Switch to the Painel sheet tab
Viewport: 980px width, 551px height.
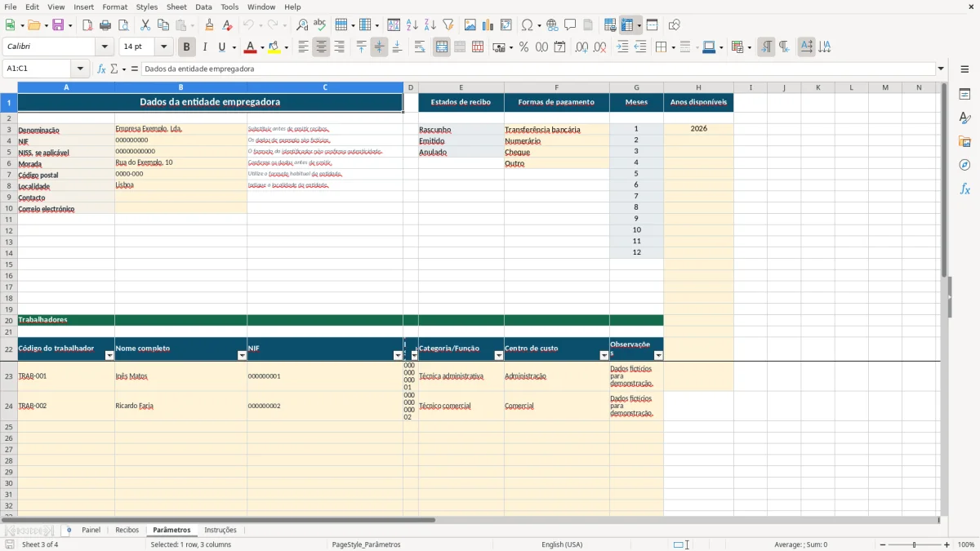tap(91, 531)
